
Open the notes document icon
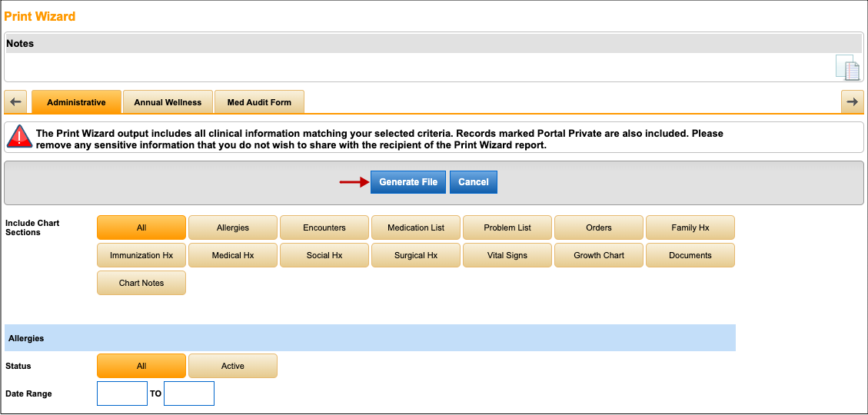[847, 68]
